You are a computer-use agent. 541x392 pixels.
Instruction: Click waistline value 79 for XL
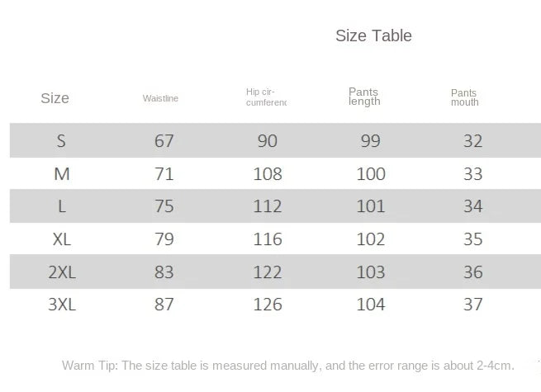coord(164,239)
